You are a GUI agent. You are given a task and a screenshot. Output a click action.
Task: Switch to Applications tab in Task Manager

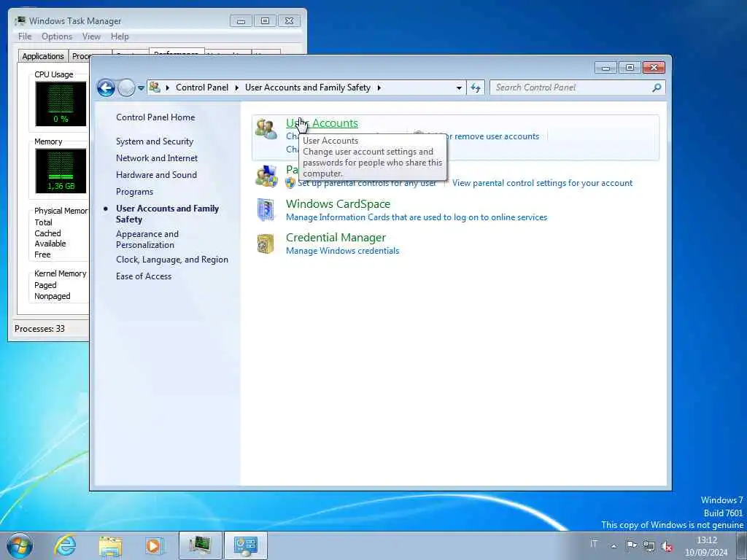point(43,56)
